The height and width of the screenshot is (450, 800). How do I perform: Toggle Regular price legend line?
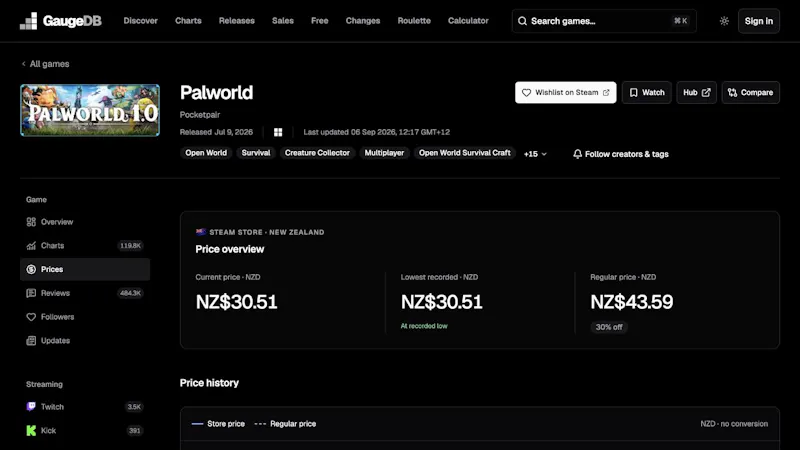pos(285,424)
